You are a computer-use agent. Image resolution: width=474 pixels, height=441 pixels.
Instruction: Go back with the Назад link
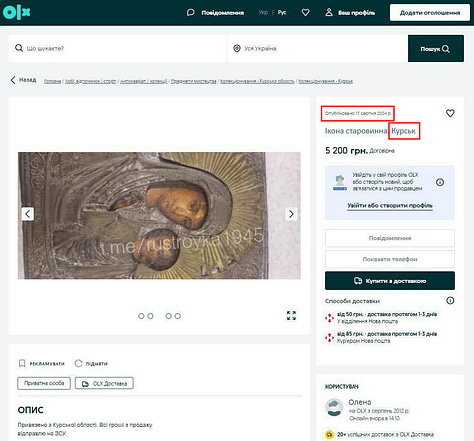point(27,80)
